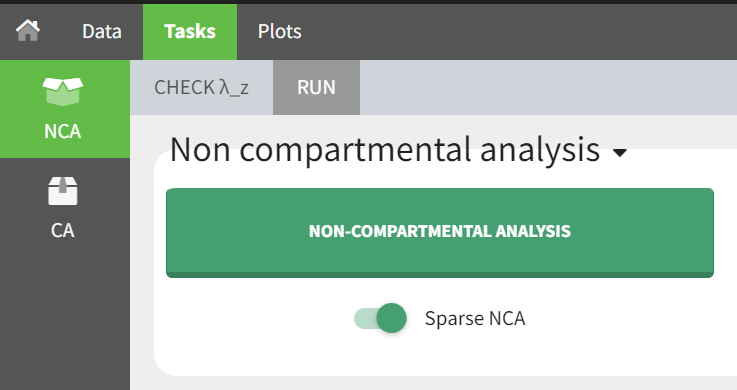The width and height of the screenshot is (737, 390).
Task: Click the Sparse NCA label text
Action: coord(475,318)
